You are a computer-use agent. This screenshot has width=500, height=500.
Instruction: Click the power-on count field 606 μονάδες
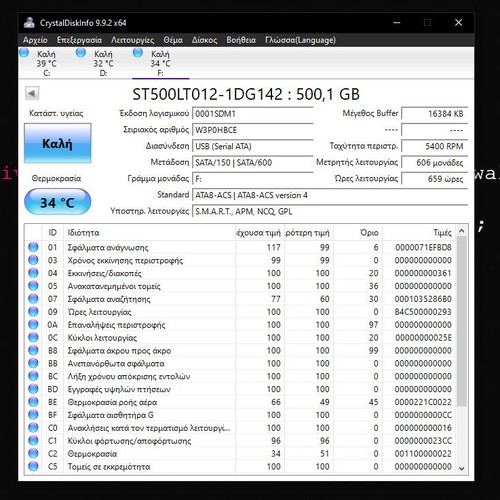(435, 163)
